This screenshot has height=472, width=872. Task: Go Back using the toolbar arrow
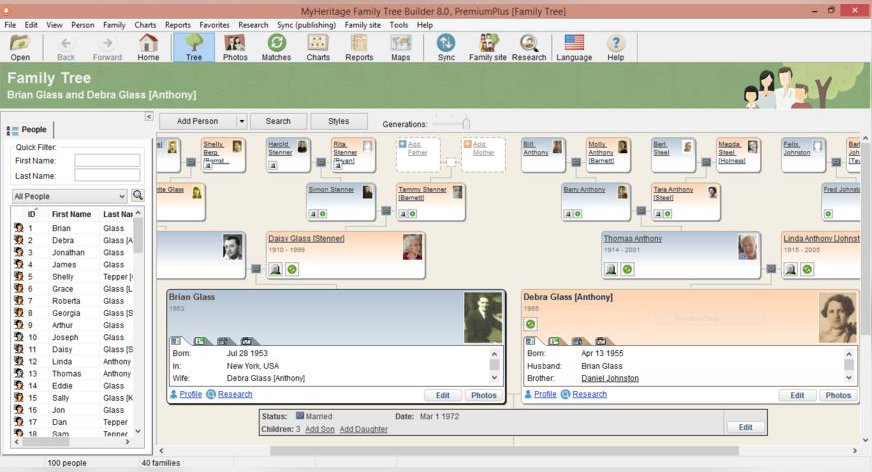[66, 47]
